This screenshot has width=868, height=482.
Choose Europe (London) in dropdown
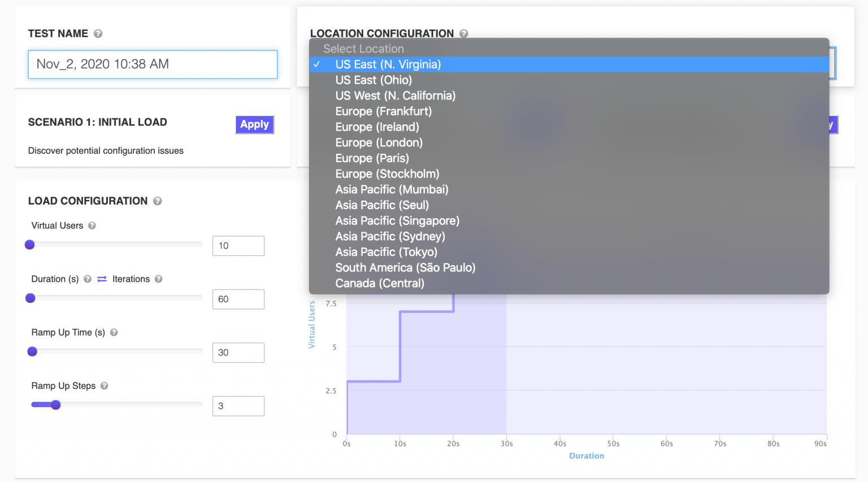point(379,143)
